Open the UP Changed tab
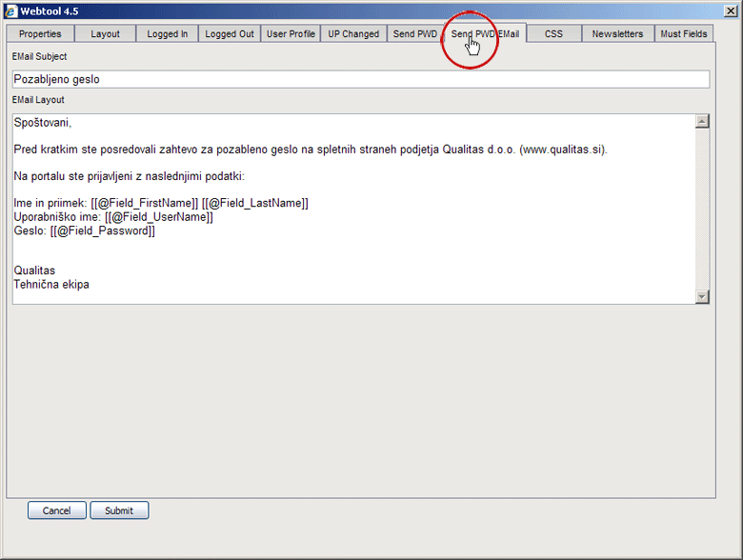This screenshot has height=560, width=743. pos(353,33)
